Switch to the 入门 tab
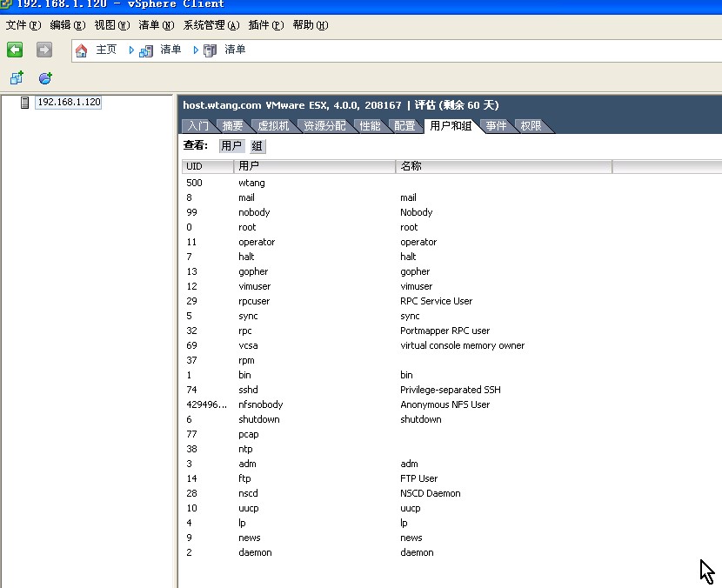The width and height of the screenshot is (722, 588). (x=198, y=126)
